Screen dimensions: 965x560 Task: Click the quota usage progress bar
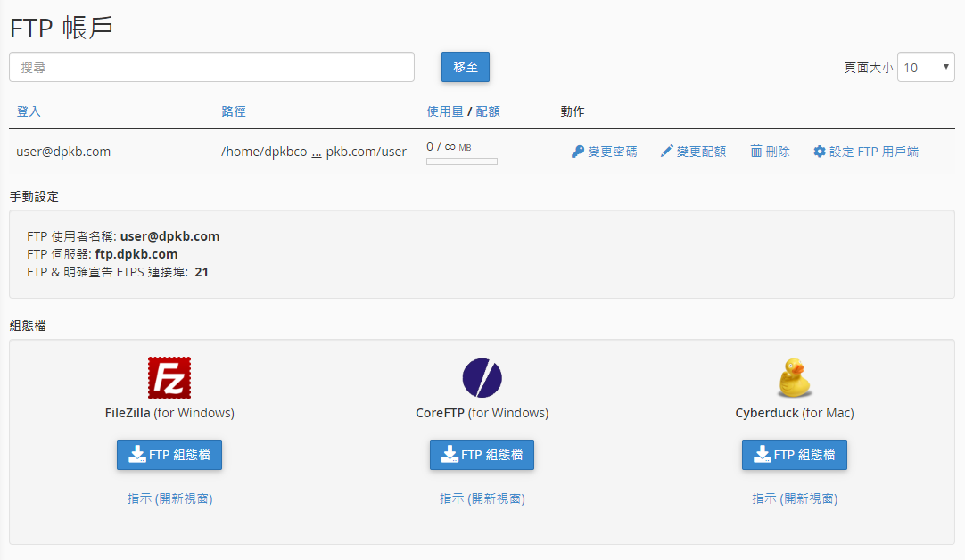[x=461, y=161]
